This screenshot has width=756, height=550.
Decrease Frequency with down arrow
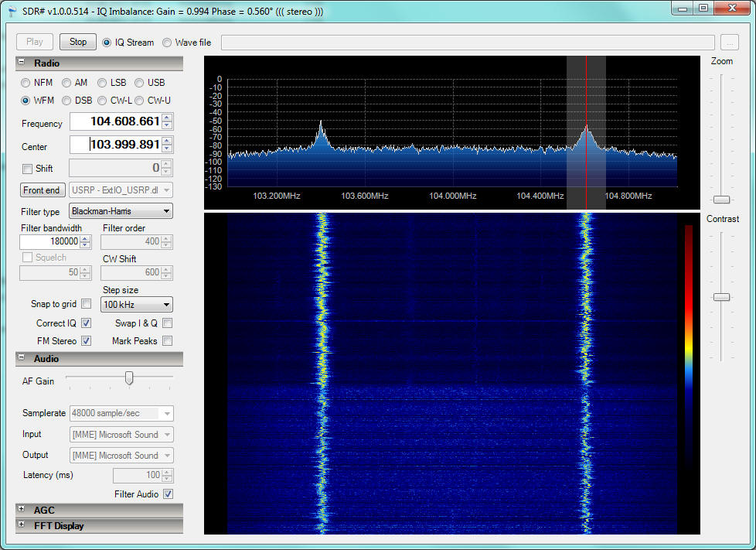pyautogui.click(x=167, y=125)
